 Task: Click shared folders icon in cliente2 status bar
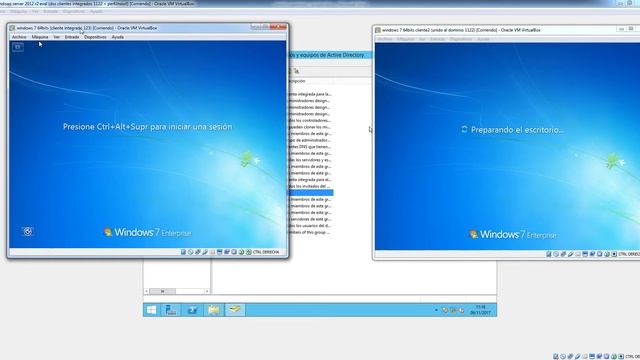point(578,254)
